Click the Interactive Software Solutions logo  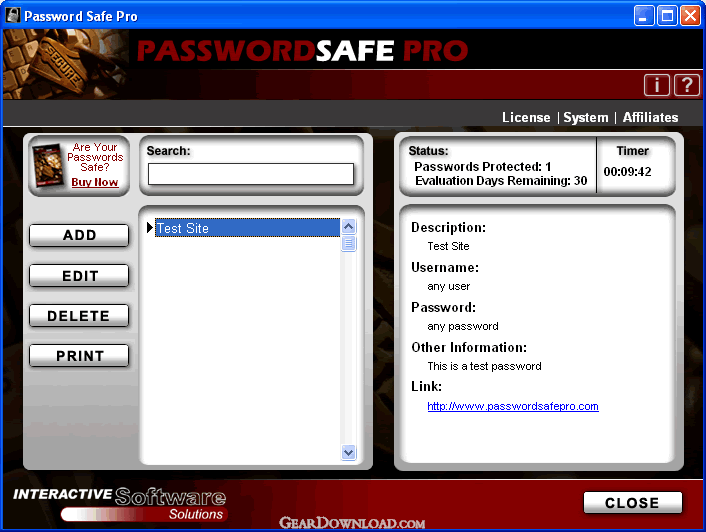120,503
